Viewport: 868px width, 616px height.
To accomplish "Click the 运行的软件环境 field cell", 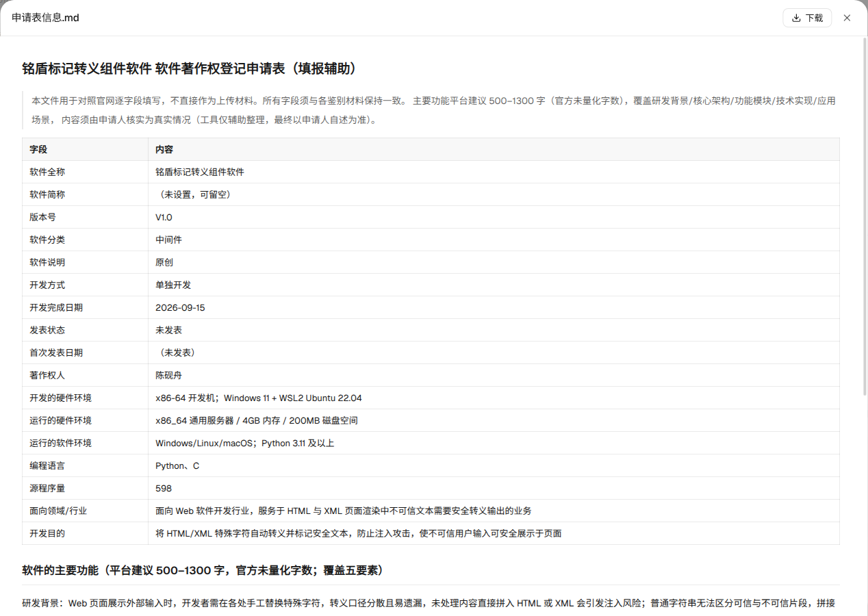I will point(85,443).
